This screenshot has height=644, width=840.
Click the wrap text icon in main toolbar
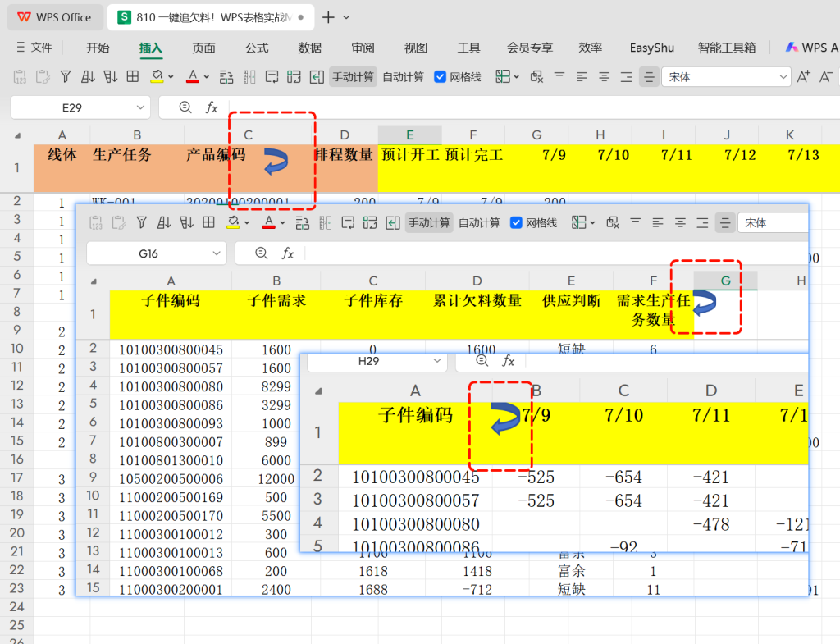[x=272, y=76]
